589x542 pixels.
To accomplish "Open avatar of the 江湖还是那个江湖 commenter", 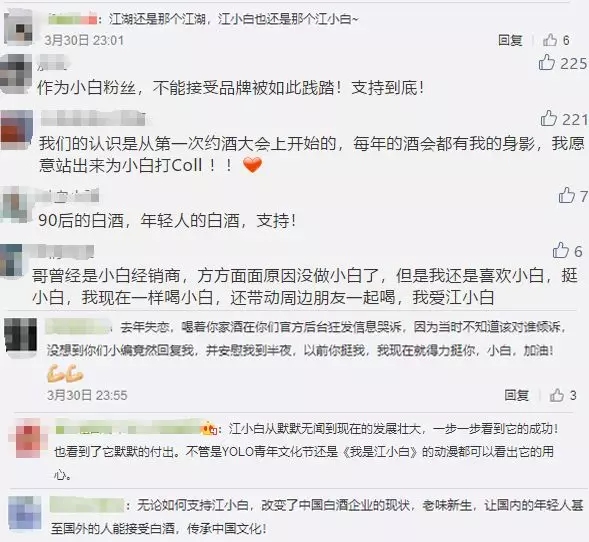I will tap(18, 28).
